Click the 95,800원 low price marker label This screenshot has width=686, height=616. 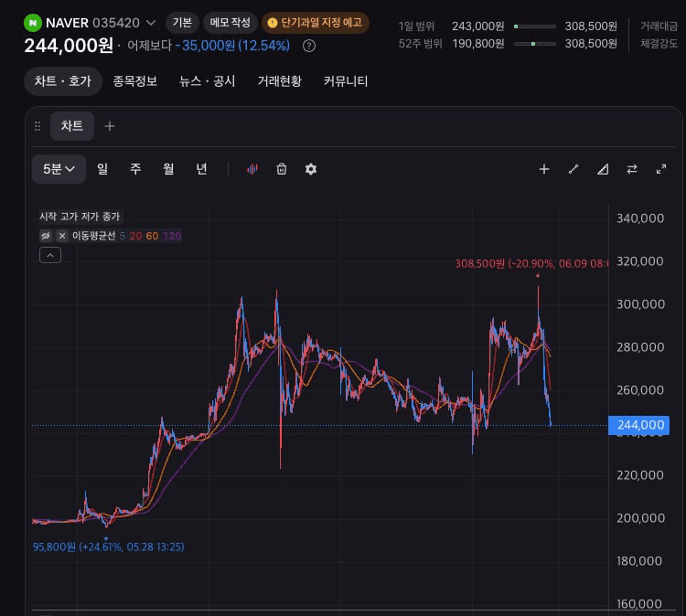[x=109, y=547]
